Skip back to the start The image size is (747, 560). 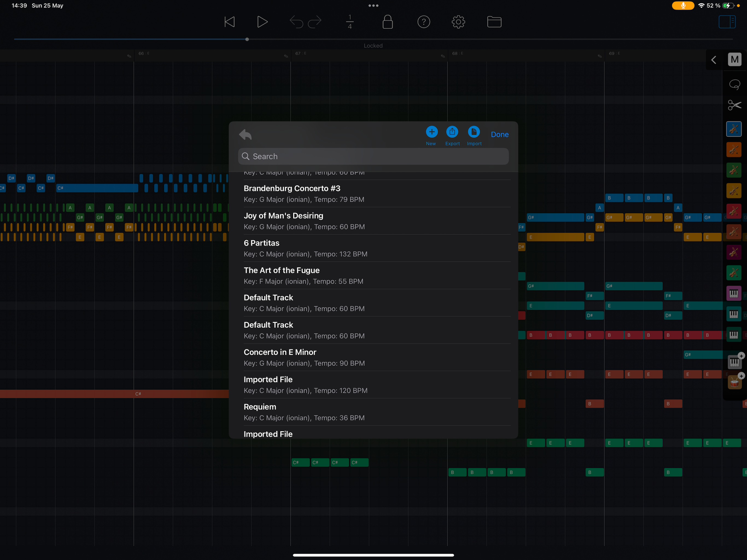pos(230,22)
